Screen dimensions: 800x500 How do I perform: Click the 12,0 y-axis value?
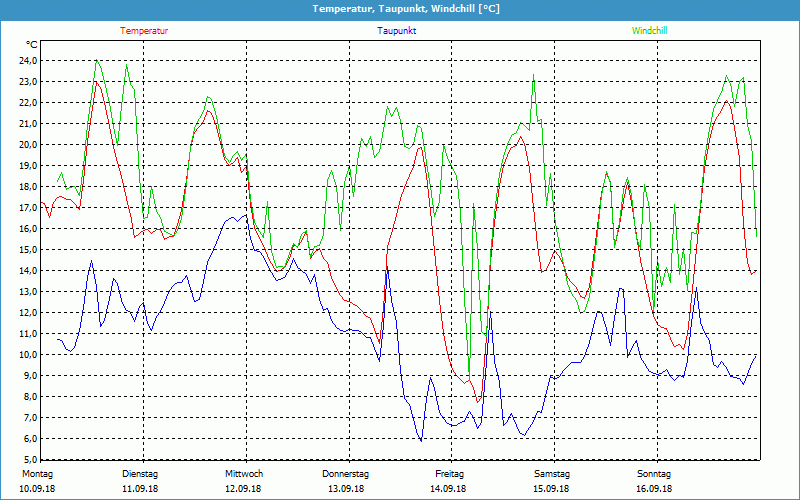(x=29, y=313)
